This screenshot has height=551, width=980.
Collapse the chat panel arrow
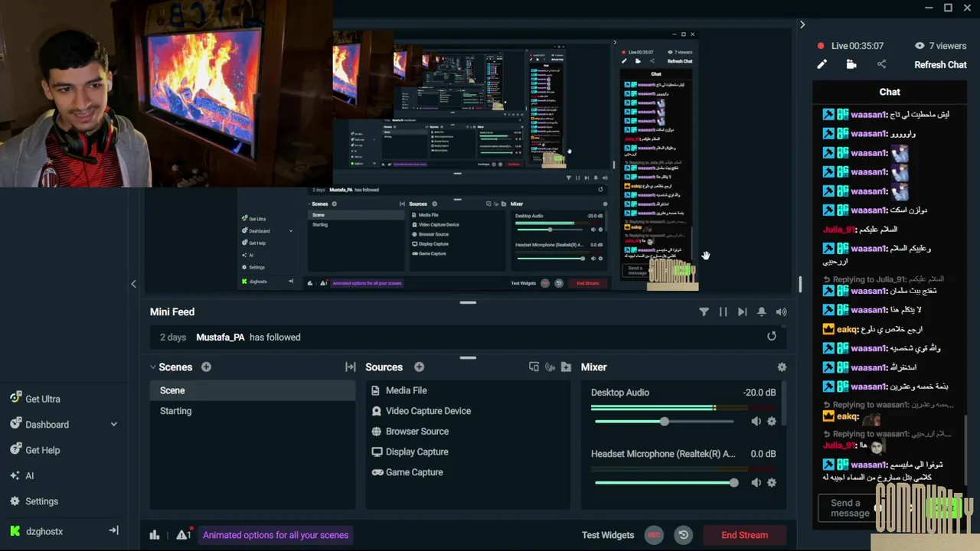click(802, 24)
